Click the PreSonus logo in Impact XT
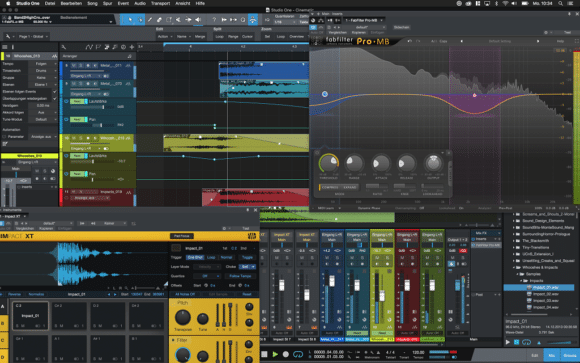The image size is (580, 363). 252,236
